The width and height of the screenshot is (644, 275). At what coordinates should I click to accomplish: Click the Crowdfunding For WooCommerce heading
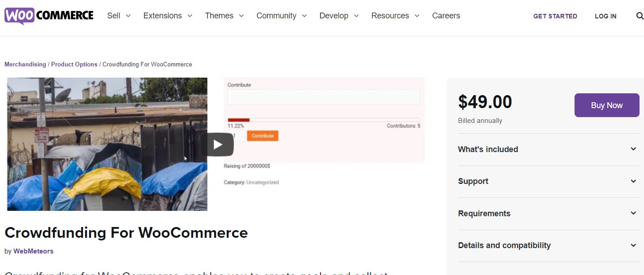tap(126, 232)
